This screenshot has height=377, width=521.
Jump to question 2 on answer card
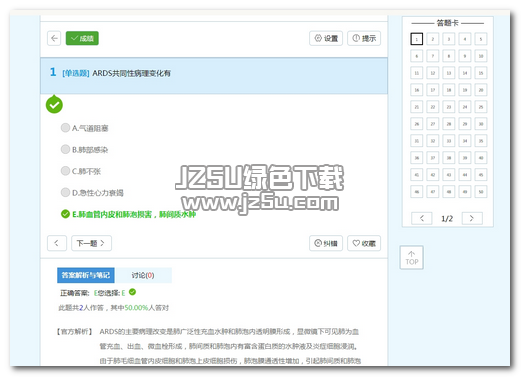(x=433, y=39)
